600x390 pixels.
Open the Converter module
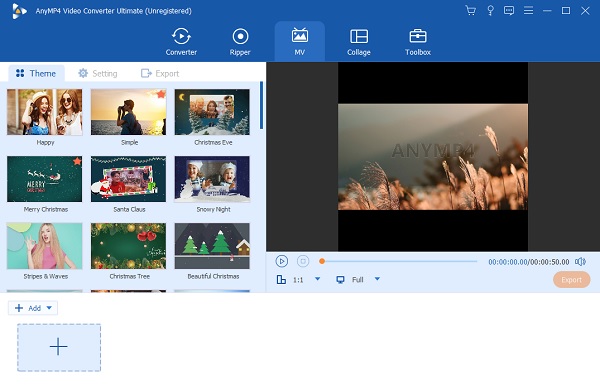click(181, 42)
